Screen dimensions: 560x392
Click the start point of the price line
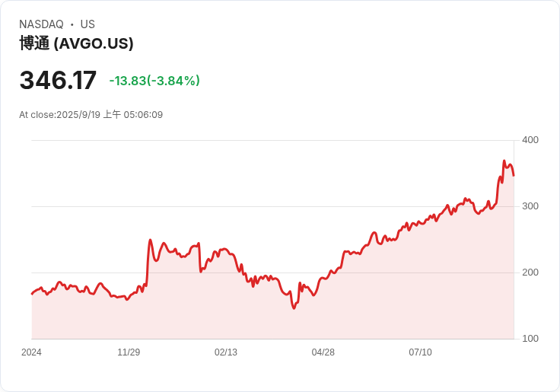tap(32, 293)
